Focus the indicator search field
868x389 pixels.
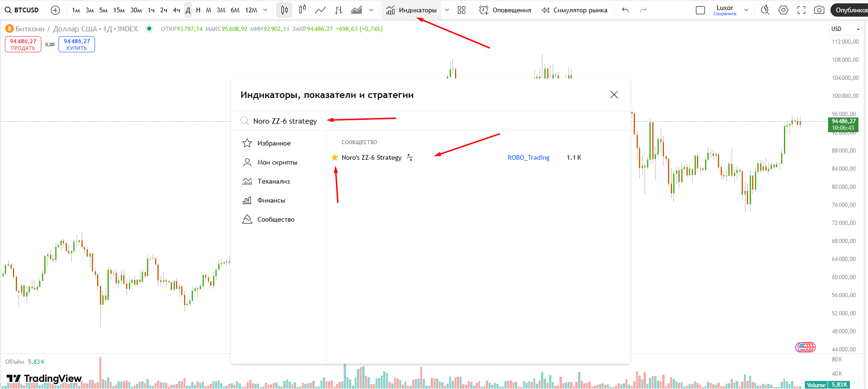pos(430,121)
